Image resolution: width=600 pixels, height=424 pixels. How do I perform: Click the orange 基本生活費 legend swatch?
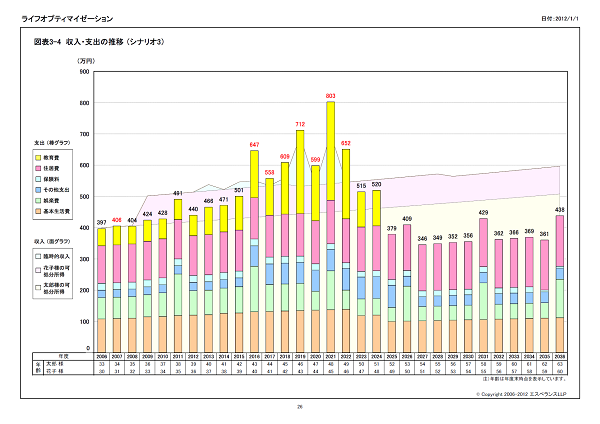tap(38, 211)
